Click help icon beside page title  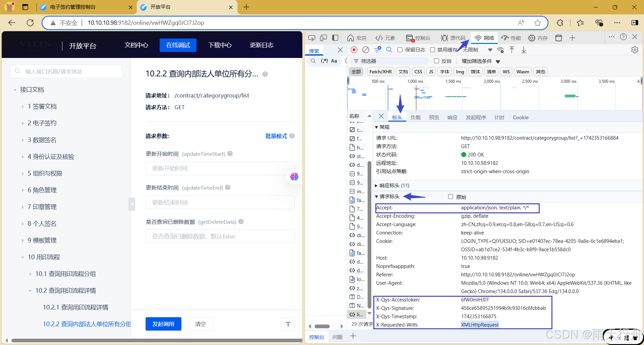click(265, 74)
